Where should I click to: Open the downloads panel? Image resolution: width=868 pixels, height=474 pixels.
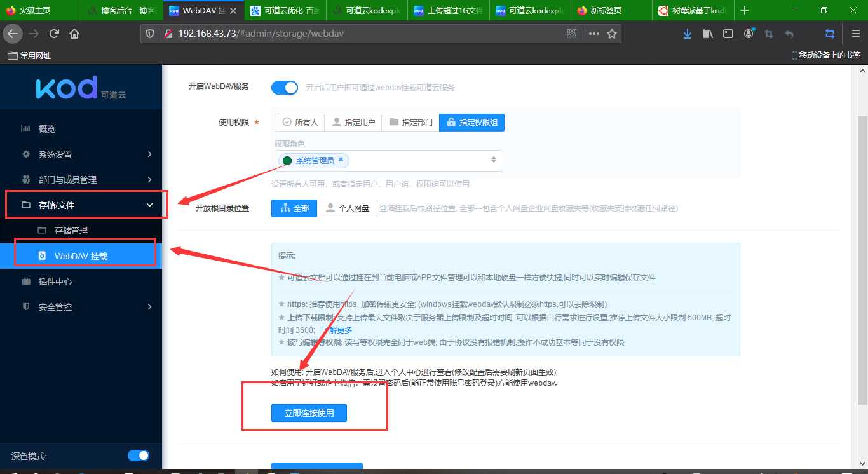coord(688,34)
